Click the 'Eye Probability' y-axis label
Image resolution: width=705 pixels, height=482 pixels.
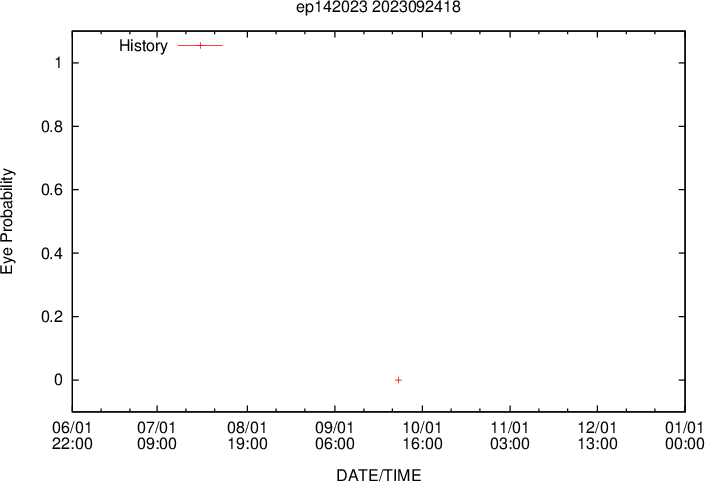click(x=7, y=221)
